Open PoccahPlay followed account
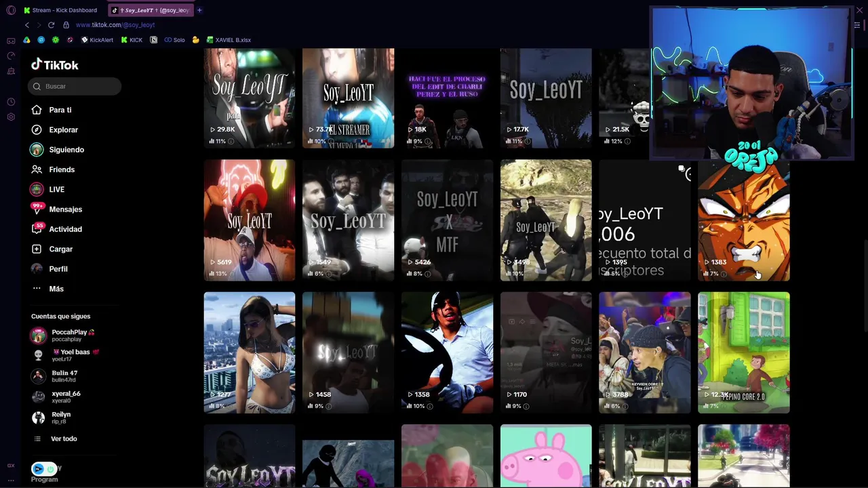Screen dimensions: 868x488 click(63, 335)
